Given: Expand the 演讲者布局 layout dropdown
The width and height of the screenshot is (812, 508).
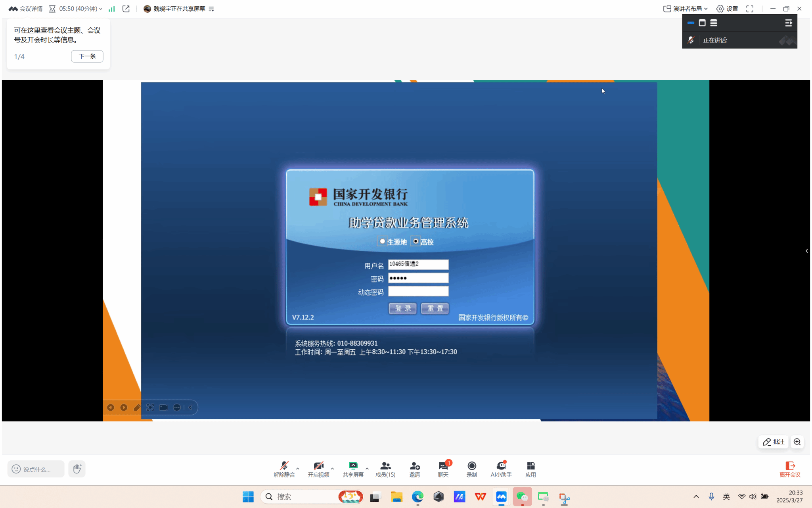Looking at the screenshot, I should coord(686,9).
